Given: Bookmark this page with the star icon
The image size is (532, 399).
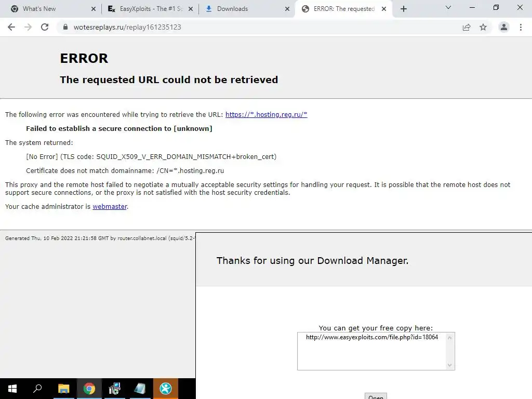Looking at the screenshot, I should tap(483, 27).
